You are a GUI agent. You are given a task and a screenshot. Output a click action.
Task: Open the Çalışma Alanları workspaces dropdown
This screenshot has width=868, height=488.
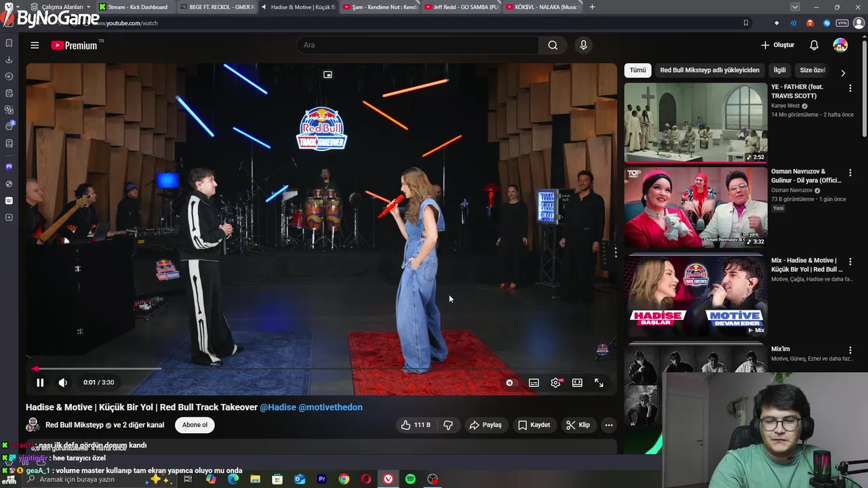(62, 7)
